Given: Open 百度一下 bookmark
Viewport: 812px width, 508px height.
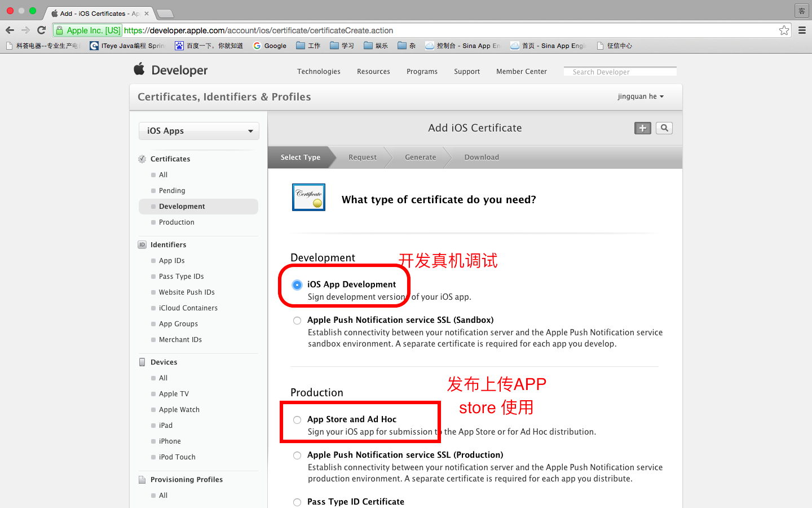Looking at the screenshot, I should coord(209,46).
